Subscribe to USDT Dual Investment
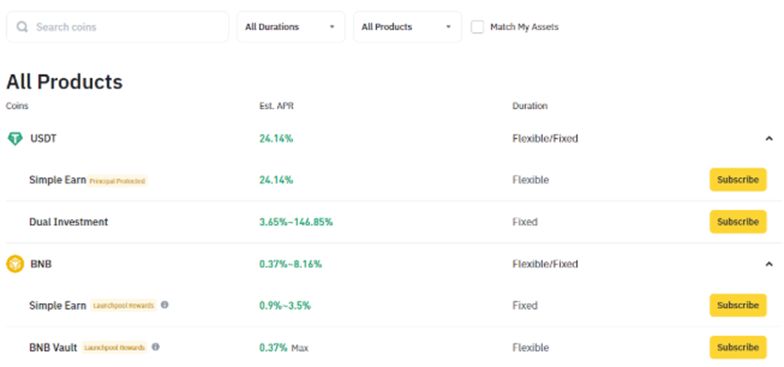784x367 pixels. coord(738,222)
